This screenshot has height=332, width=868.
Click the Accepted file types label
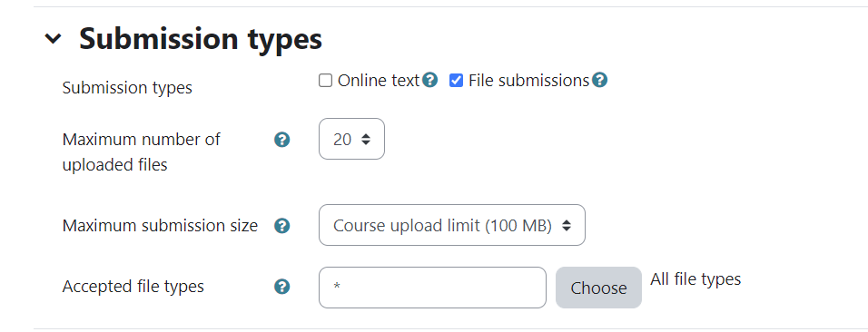(x=133, y=287)
